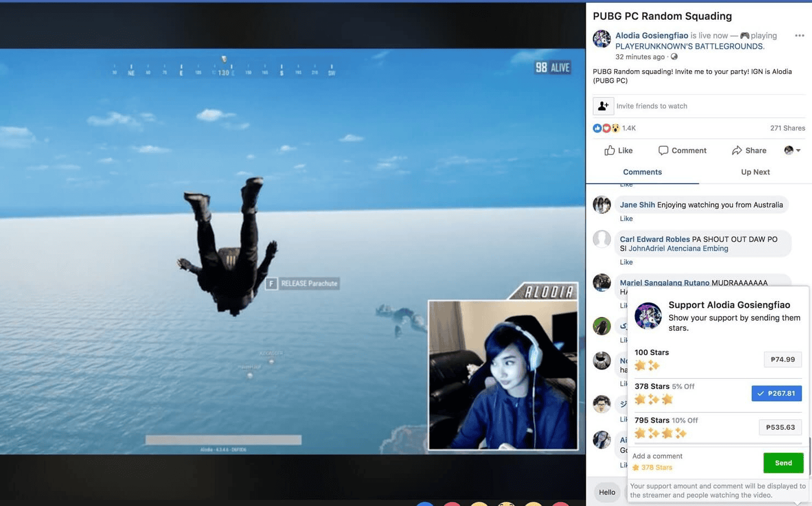Screen dimensions: 812x506
Task: Click the Comment button
Action: click(682, 150)
